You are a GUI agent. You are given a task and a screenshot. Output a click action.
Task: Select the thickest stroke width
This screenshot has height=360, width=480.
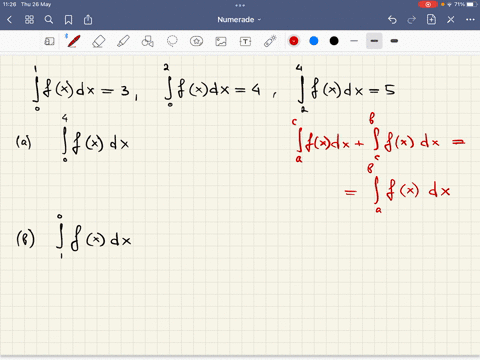coord(394,41)
